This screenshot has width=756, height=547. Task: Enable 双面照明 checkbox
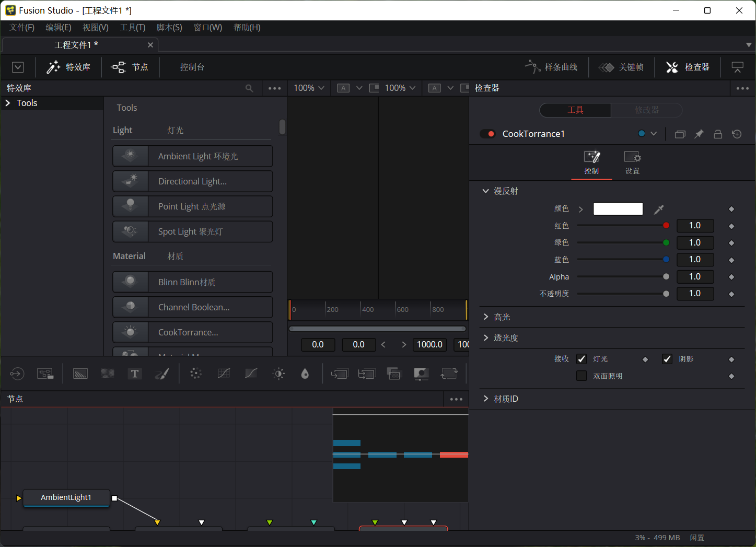pos(581,376)
